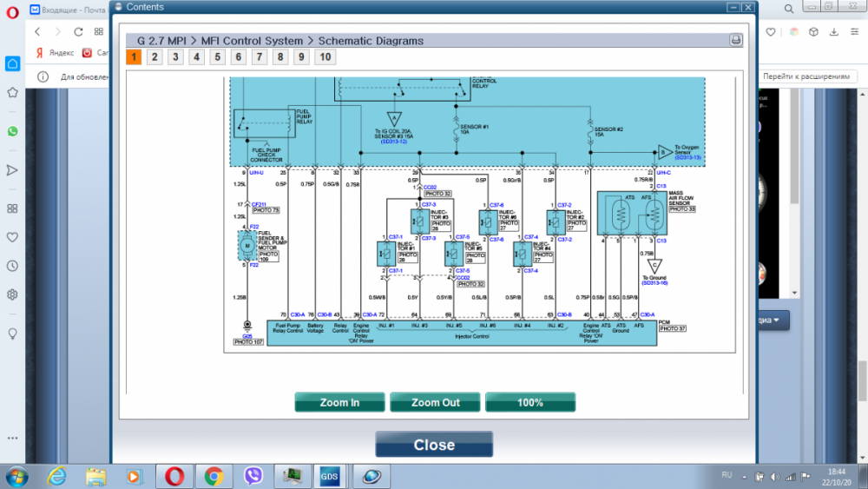Reload the page in Opera
Screen dimensions: 868x489
[79, 32]
